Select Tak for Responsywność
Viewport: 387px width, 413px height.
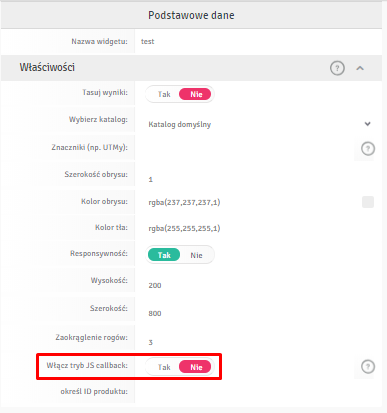point(164,255)
